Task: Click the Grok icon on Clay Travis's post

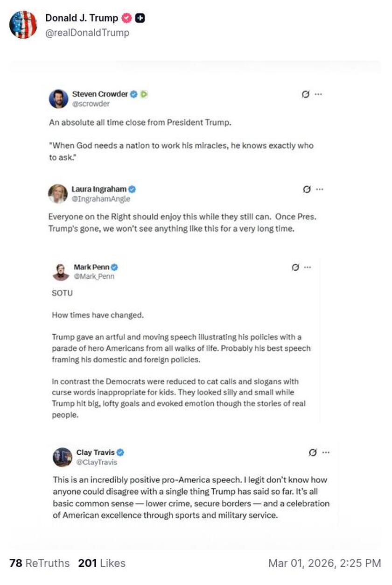Action: coord(313,452)
